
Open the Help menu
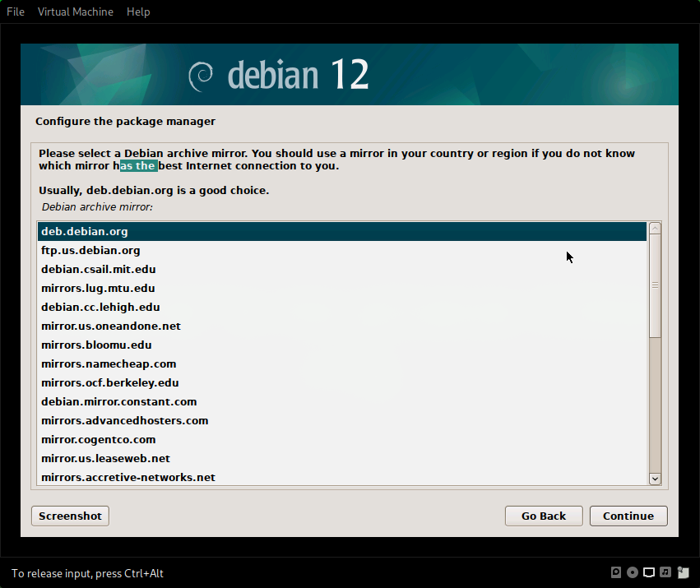137,12
